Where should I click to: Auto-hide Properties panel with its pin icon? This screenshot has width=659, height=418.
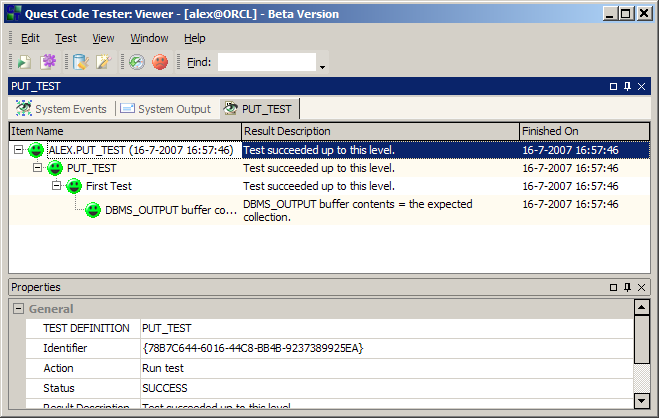point(627,287)
